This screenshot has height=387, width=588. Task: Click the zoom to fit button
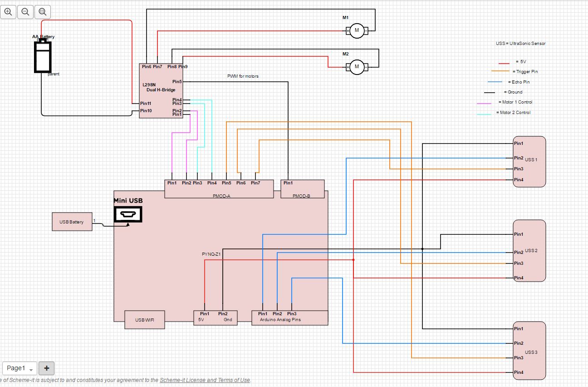(x=43, y=12)
